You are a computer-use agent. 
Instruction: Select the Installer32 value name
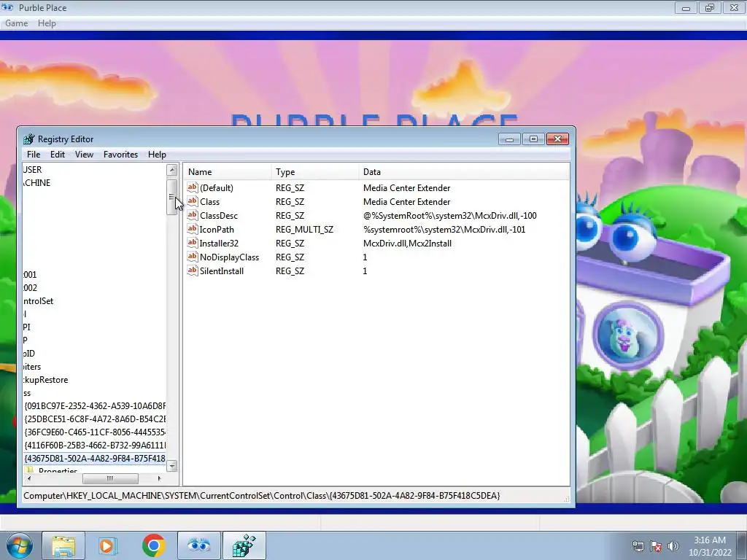[x=219, y=243]
